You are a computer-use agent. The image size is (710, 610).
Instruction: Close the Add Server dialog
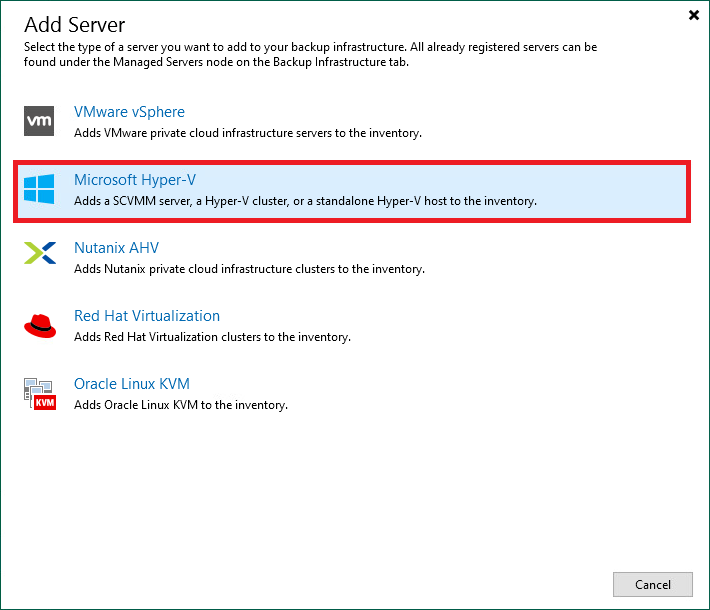pos(693,15)
